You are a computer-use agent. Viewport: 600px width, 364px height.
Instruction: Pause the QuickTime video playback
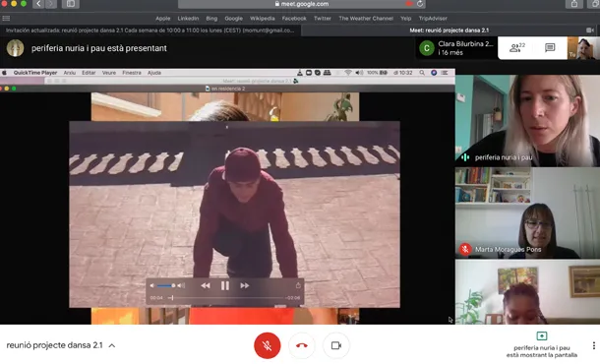pyautogui.click(x=225, y=285)
